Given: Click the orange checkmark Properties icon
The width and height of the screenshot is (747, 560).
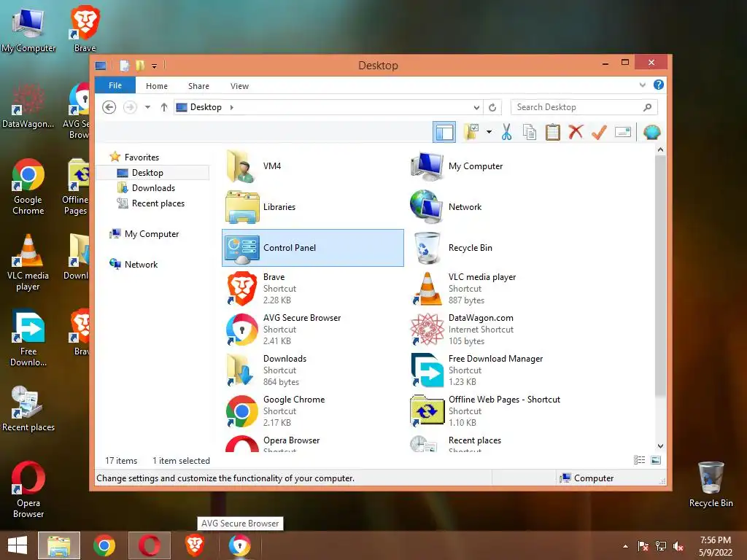Looking at the screenshot, I should (600, 132).
